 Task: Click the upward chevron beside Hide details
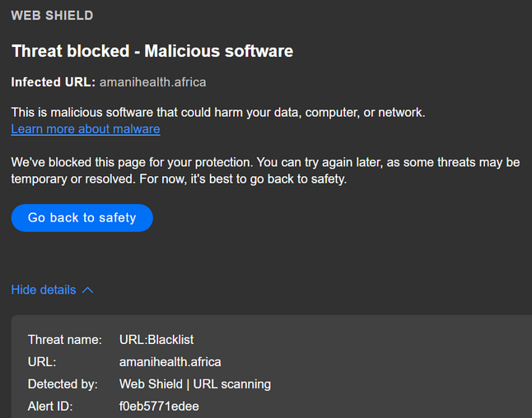pos(88,290)
